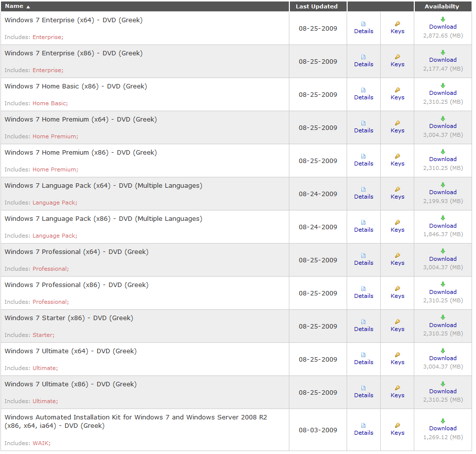This screenshot has height=454, width=476.
Task: Click the green download arrow for Windows 7 Home Premium (x64)
Action: click(x=443, y=119)
